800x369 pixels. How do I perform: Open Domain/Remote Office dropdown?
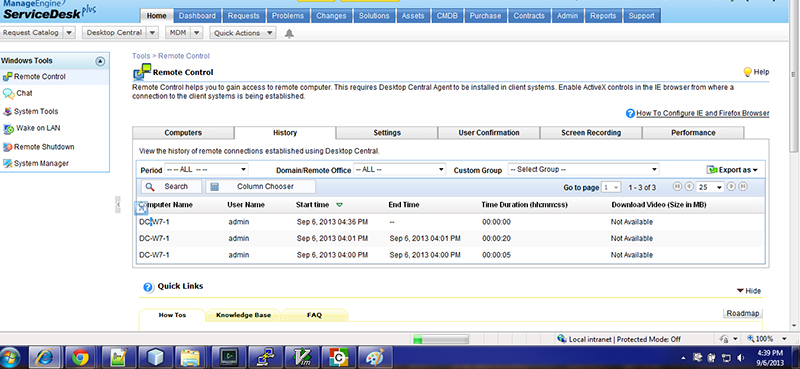pyautogui.click(x=399, y=169)
